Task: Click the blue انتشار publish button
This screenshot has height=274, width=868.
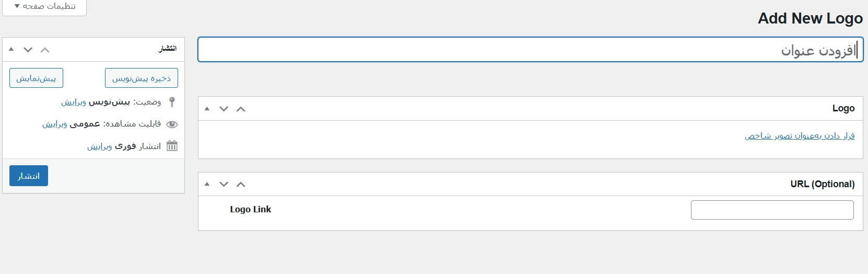Action: (29, 176)
